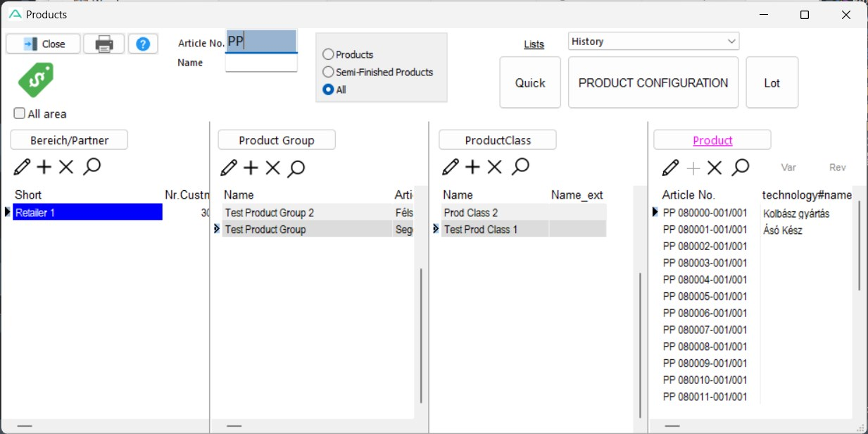Image resolution: width=868 pixels, height=434 pixels.
Task: Open help via blue question mark icon
Action: tap(143, 44)
